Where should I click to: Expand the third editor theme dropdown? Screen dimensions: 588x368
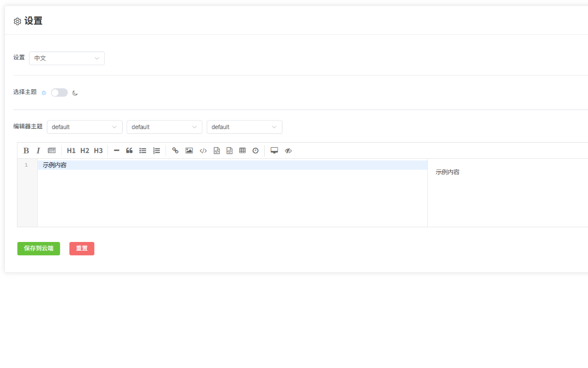tap(244, 127)
